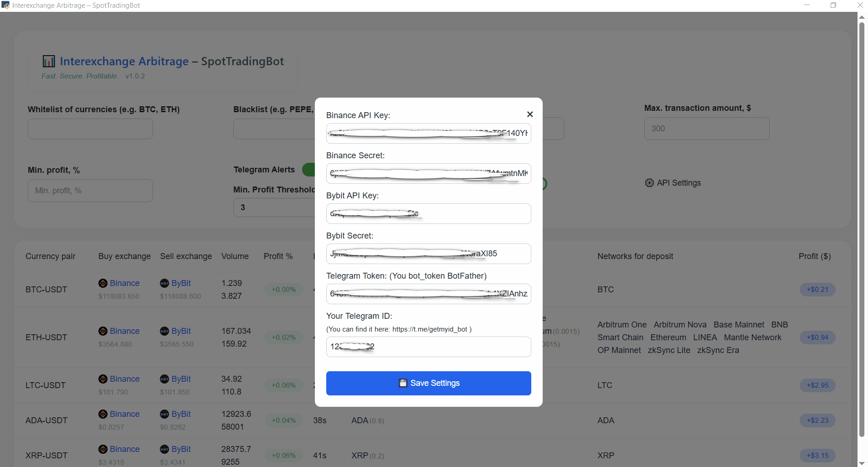The width and height of the screenshot is (868, 467).
Task: Click the ByBit icon in ETH-USDT row
Action: (164, 331)
